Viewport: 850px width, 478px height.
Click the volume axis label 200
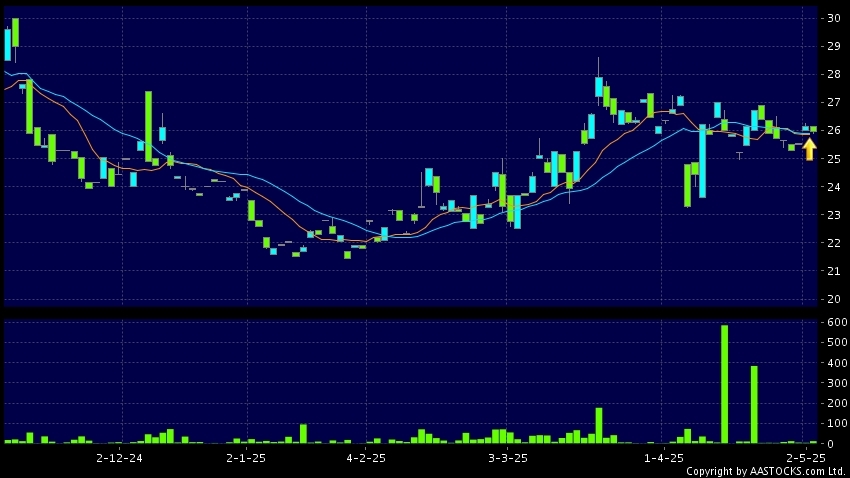pos(838,403)
